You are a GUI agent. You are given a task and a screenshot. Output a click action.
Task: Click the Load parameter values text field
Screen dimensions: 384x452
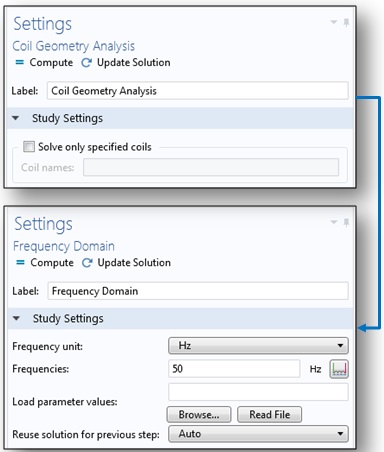[x=258, y=392]
